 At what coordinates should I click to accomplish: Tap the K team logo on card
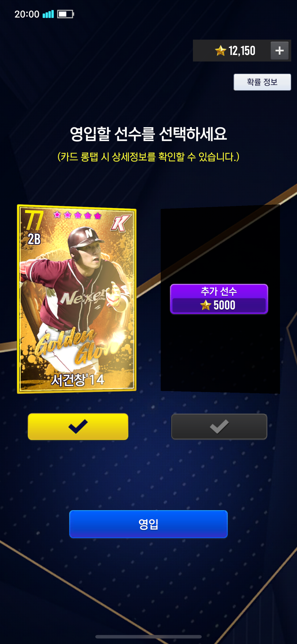pyautogui.click(x=121, y=223)
